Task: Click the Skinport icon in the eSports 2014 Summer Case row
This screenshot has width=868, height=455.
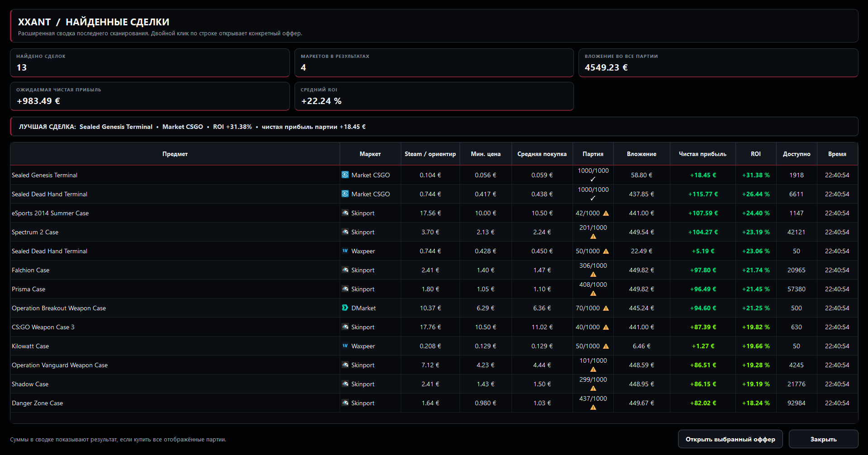Action: coord(345,213)
